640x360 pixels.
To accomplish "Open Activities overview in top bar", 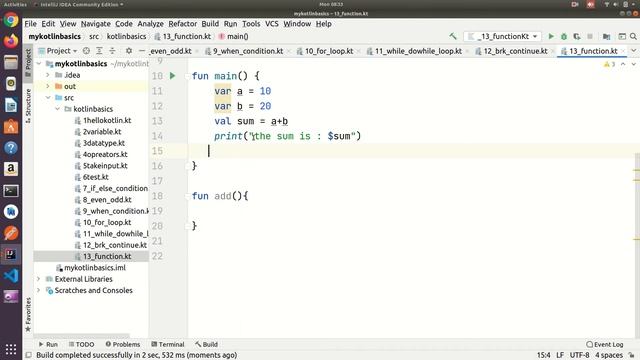I will pyautogui.click(x=15, y=4).
